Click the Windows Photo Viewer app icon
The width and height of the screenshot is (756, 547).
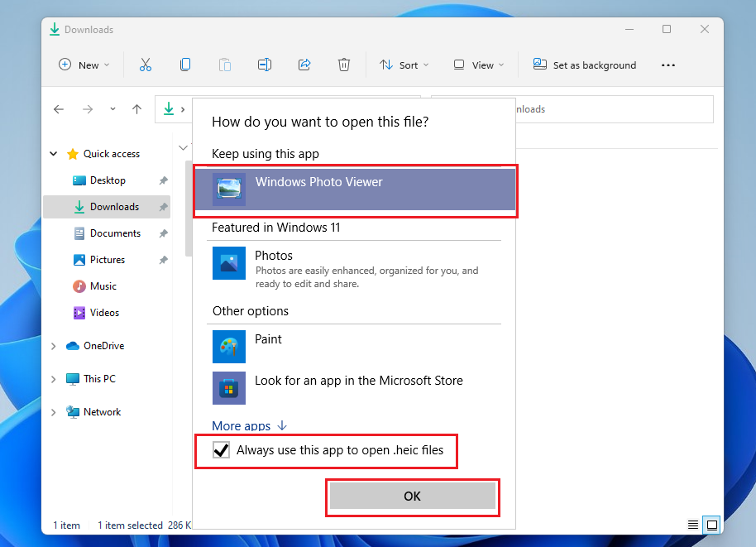tap(229, 189)
